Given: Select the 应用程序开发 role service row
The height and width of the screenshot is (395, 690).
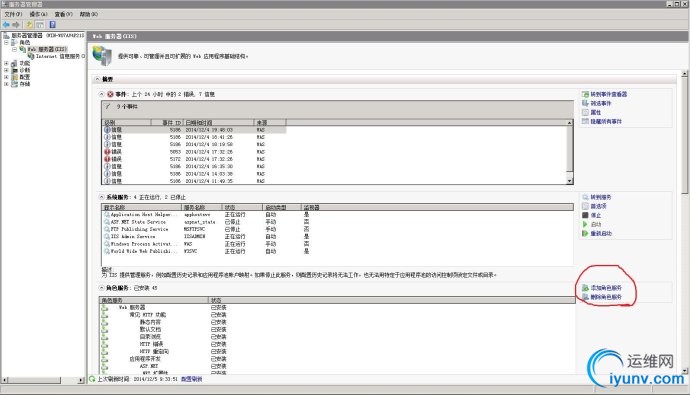Looking at the screenshot, I should coord(338,359).
